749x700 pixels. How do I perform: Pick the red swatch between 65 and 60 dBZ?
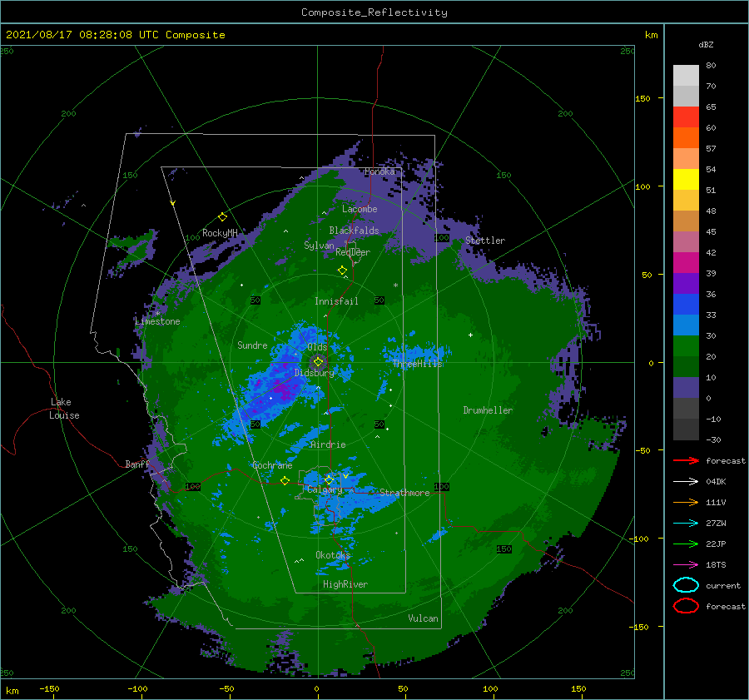click(686, 117)
